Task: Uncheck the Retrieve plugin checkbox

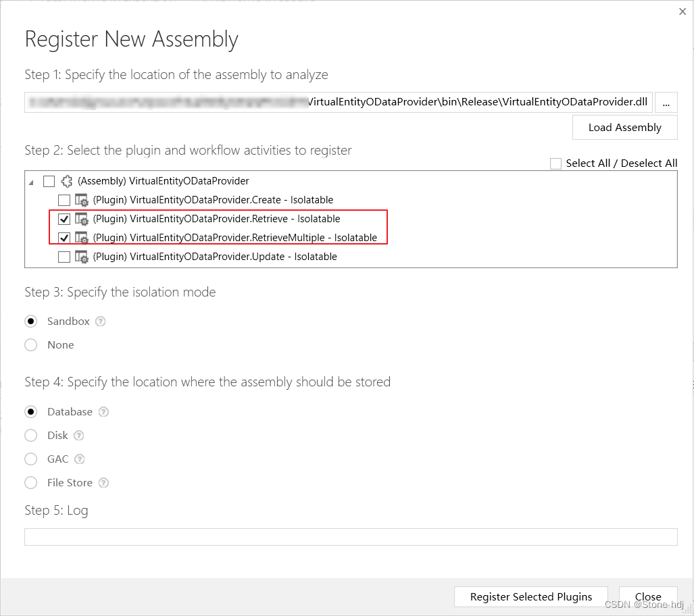Action: (64, 219)
